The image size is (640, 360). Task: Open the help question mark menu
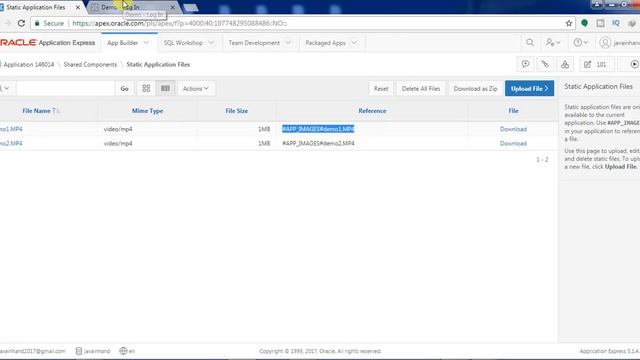[x=580, y=42]
